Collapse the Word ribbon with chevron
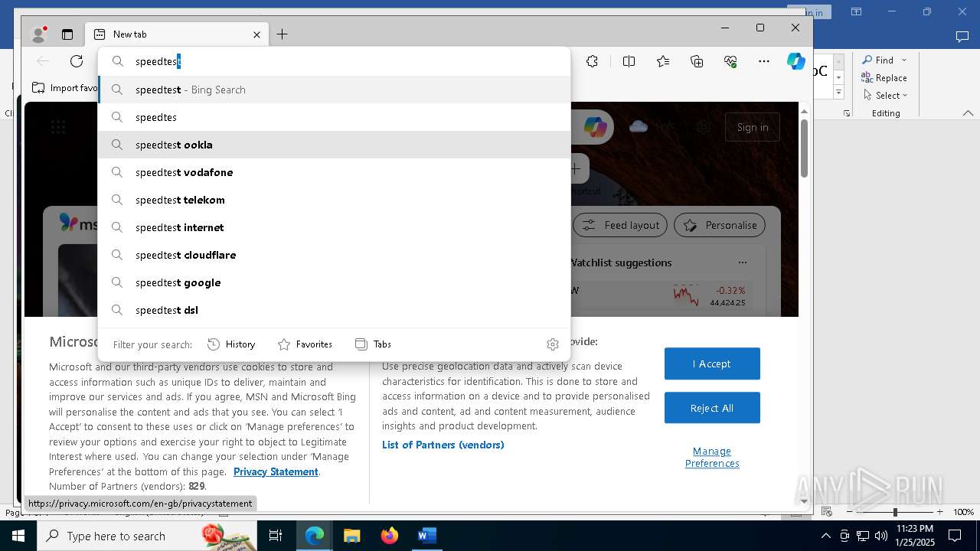Screen dimensions: 980x551 point(968,113)
